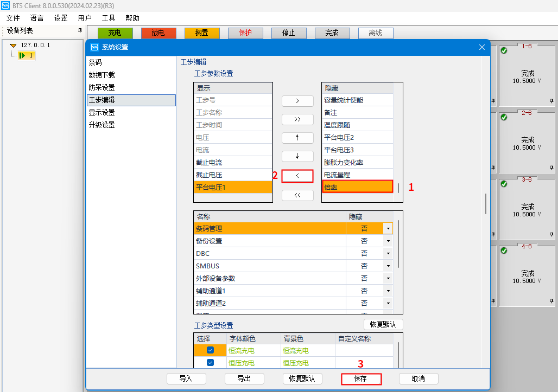Select 升级设置 in settings sidebar

[131, 125]
